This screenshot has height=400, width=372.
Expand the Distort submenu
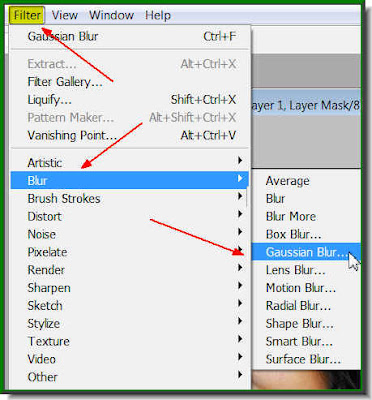click(130, 216)
